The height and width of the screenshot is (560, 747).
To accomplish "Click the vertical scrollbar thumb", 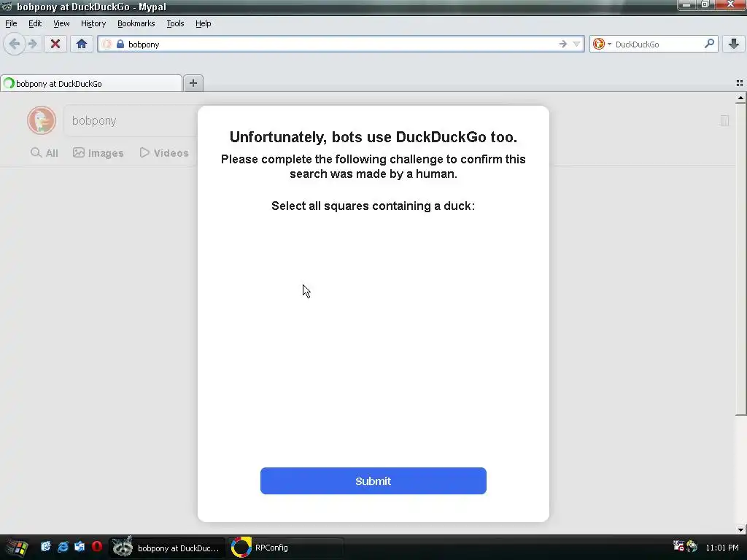I will pos(740,260).
